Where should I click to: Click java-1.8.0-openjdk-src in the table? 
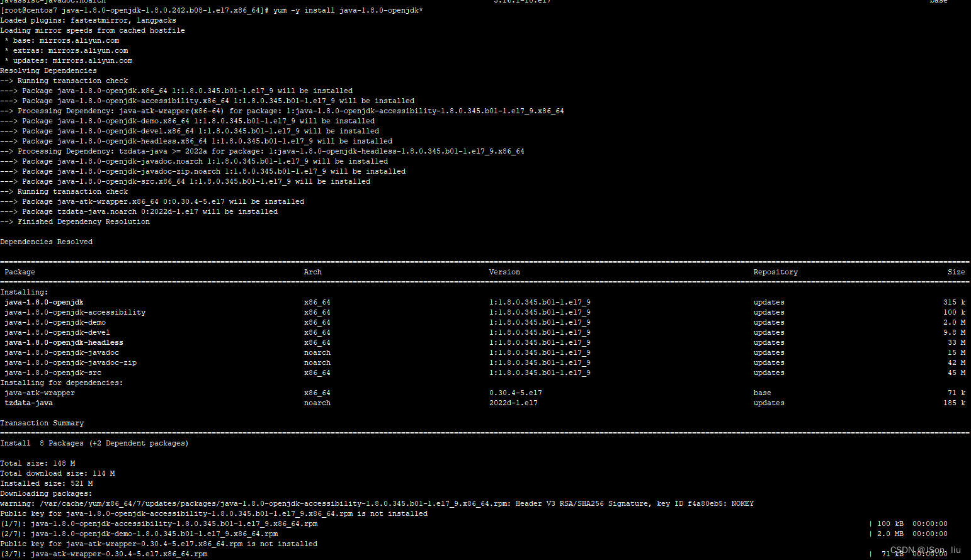click(53, 373)
